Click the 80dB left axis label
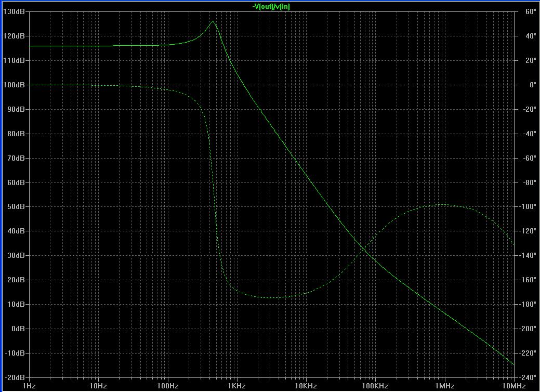 [16, 134]
